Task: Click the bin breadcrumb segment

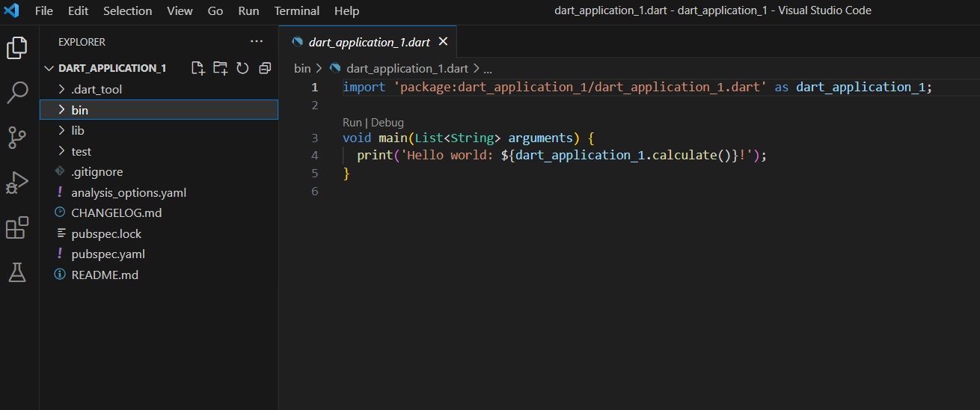Action: click(x=302, y=68)
